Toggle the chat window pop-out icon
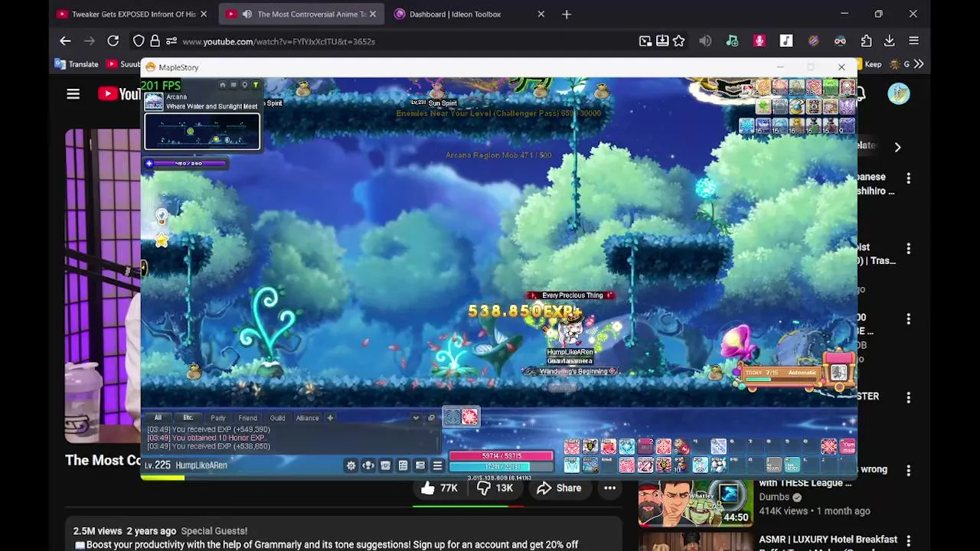980x551 pixels. pyautogui.click(x=431, y=418)
